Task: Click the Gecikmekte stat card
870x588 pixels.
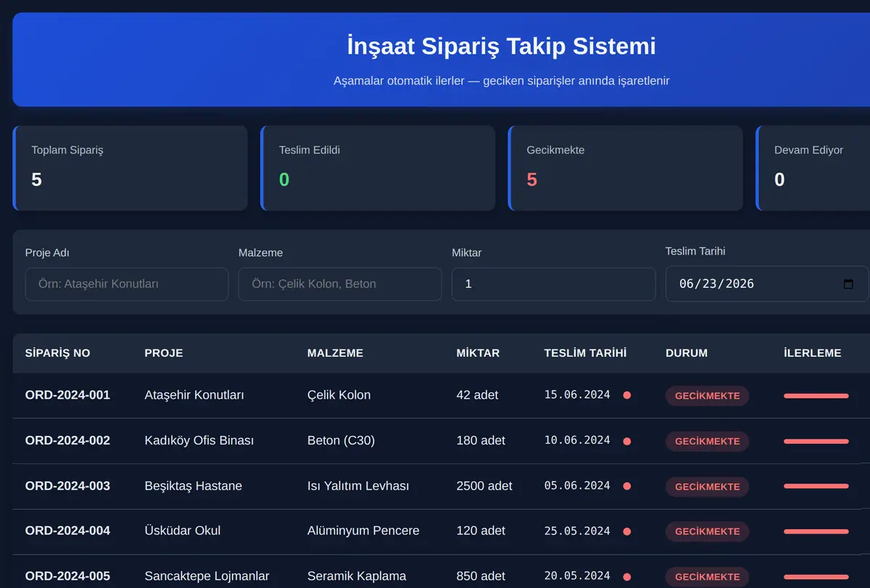Action: tap(626, 168)
